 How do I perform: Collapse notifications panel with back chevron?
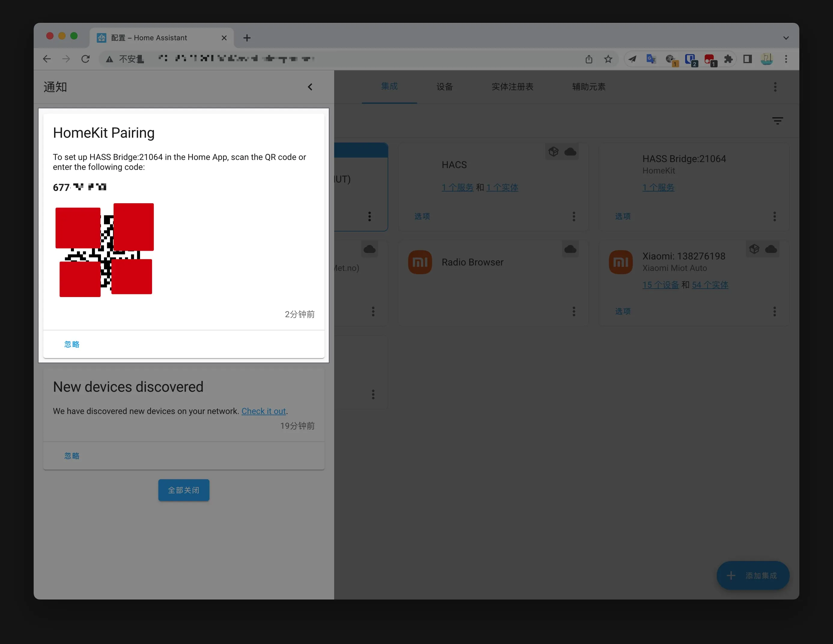310,87
